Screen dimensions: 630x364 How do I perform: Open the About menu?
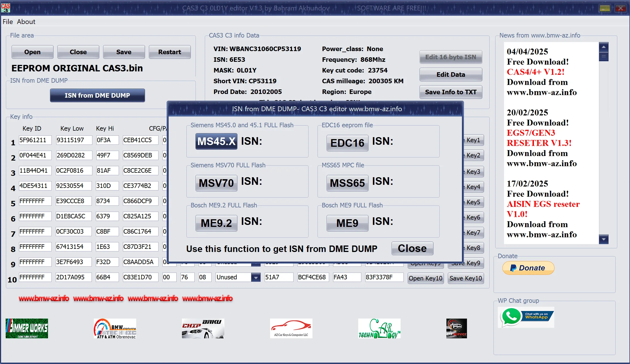coord(26,22)
